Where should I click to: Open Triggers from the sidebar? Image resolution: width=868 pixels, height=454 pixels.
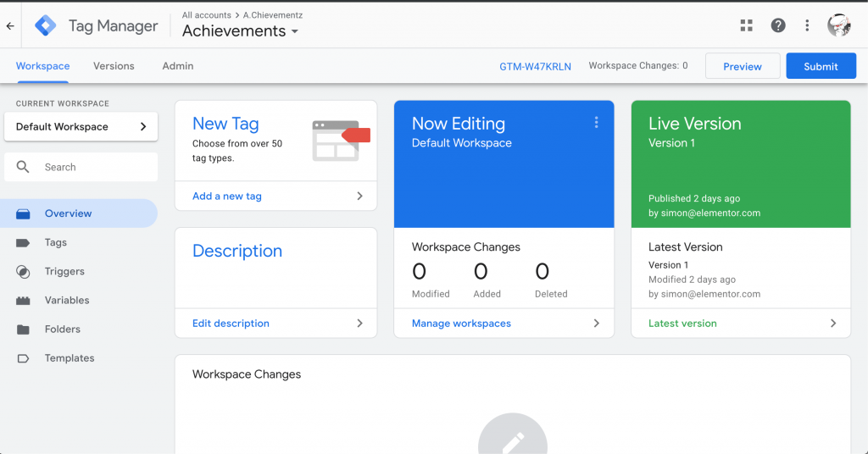pyautogui.click(x=64, y=271)
